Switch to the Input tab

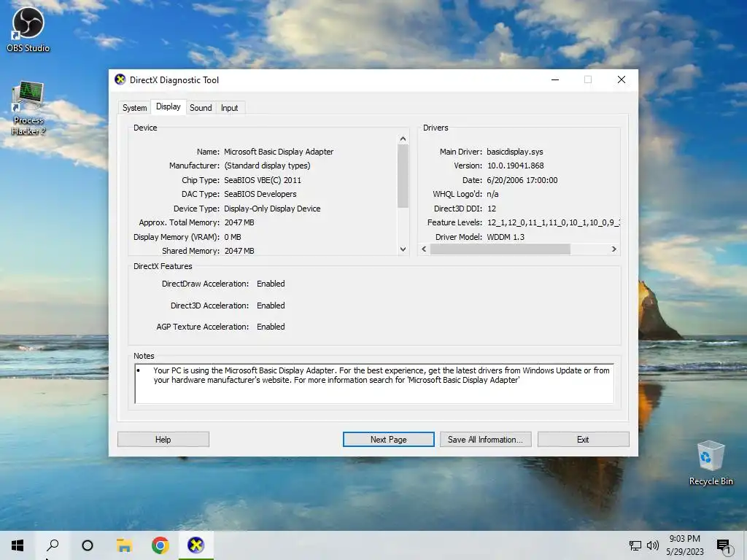tap(229, 108)
